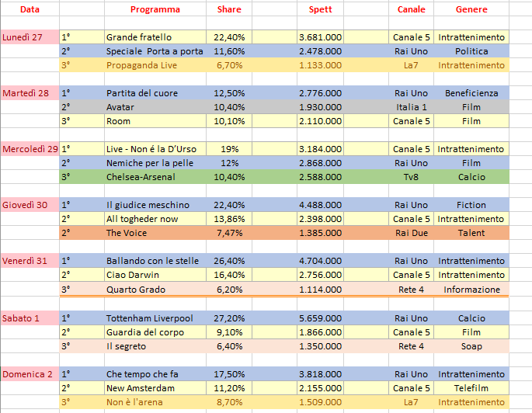Viewport: 532px width, 413px height.
Task: Click the Share column header
Action: click(228, 10)
